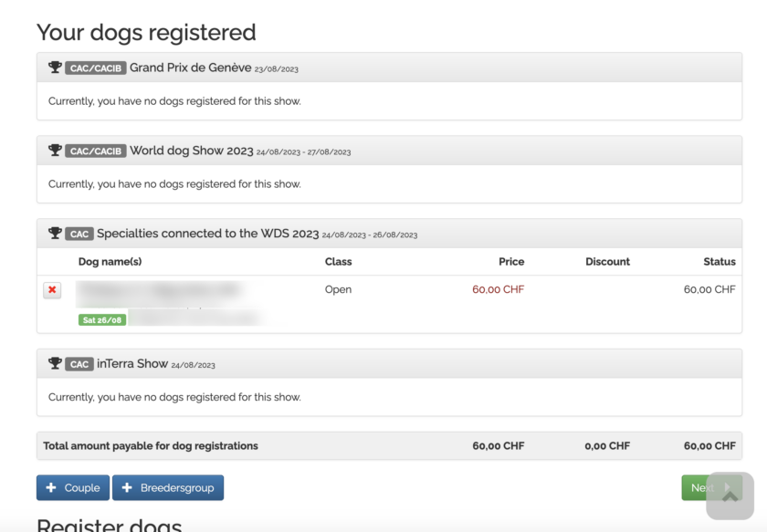The height and width of the screenshot is (532, 767).
Task: Click the scroll-to-top arrow at bottom right
Action: coord(730,494)
